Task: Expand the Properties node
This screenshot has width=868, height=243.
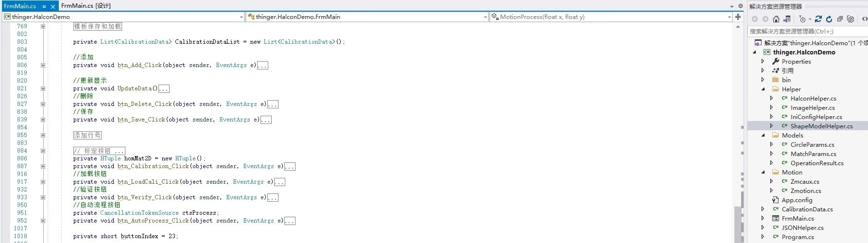Action: coord(763,61)
